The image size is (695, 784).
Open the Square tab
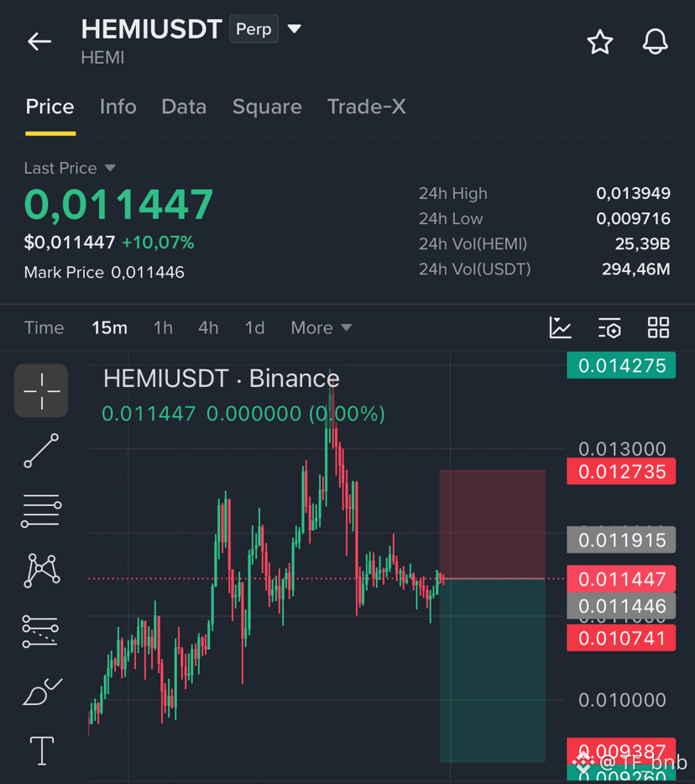[x=267, y=107]
